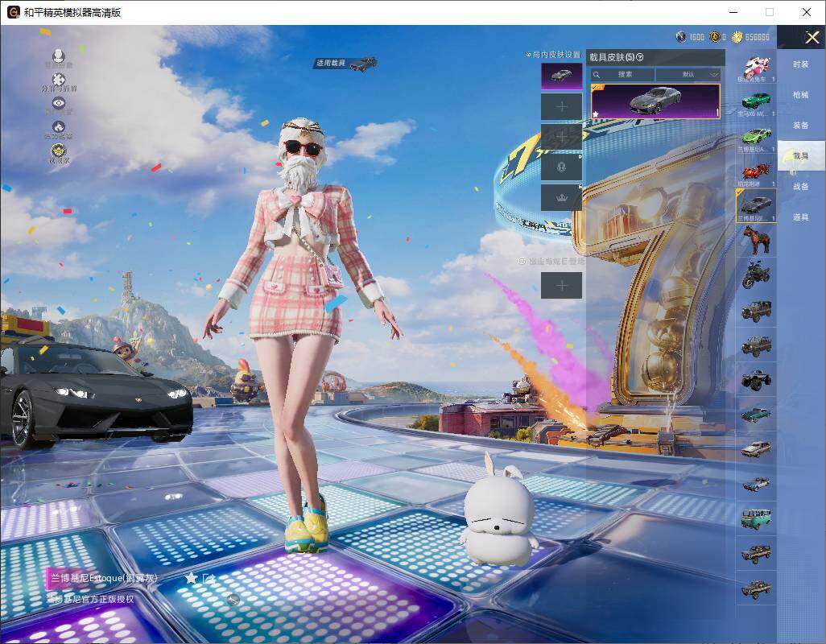Select the red flame sports car
This screenshot has width=826, height=644.
pos(756,171)
